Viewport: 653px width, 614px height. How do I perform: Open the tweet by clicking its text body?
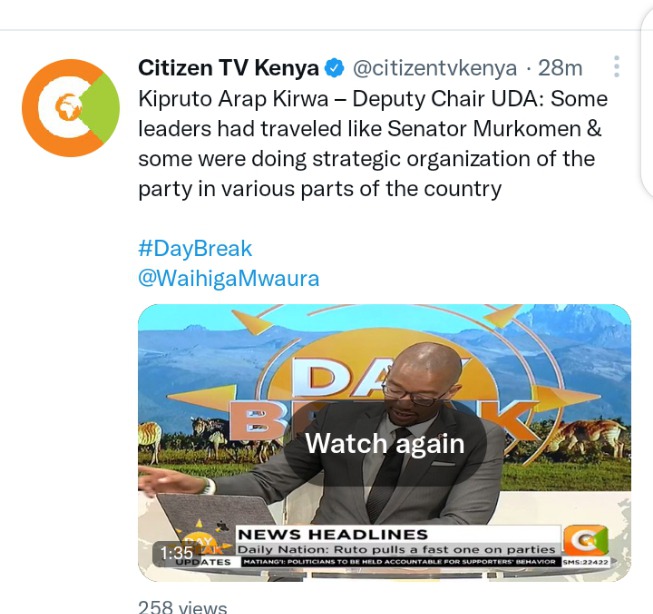coord(373,144)
